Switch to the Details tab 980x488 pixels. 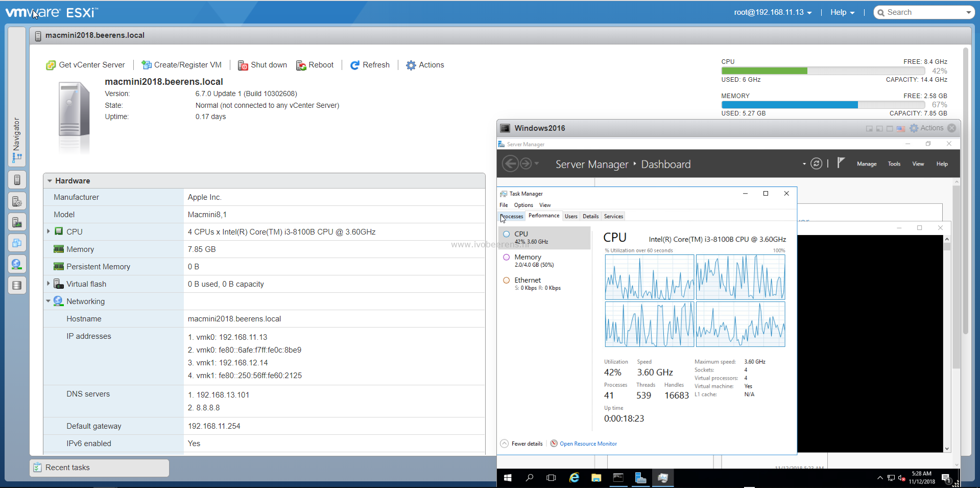(590, 217)
